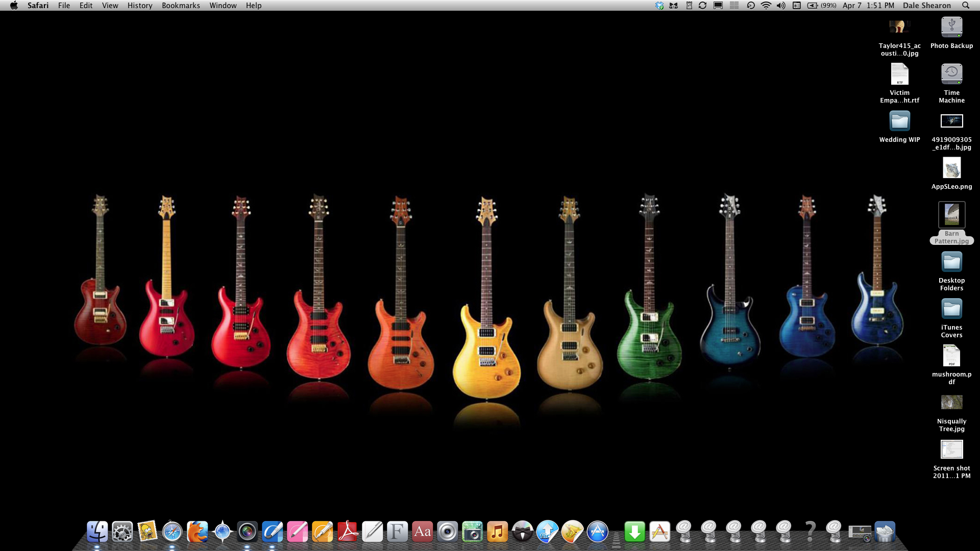Open iTunes music note icon
Screen dimensions: 980x551
[497, 532]
